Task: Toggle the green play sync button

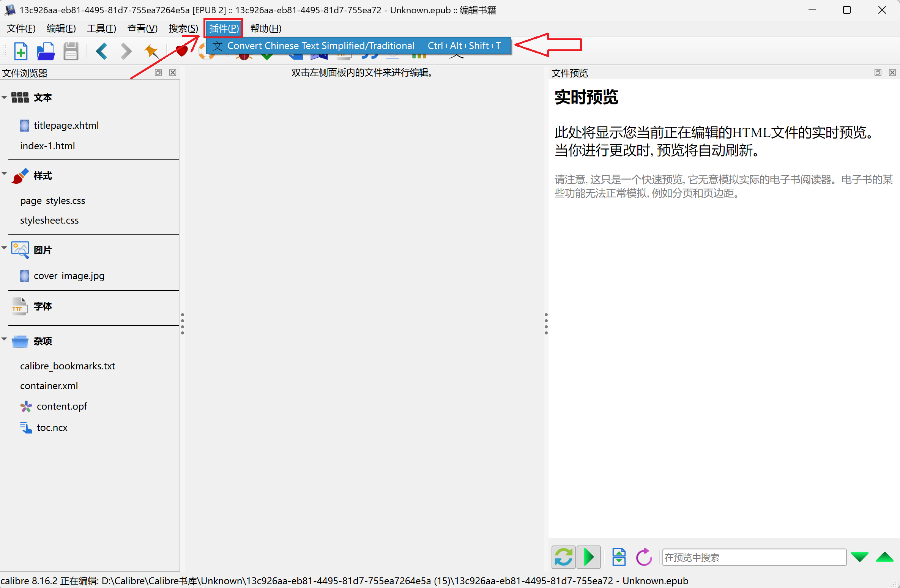Action: point(588,557)
